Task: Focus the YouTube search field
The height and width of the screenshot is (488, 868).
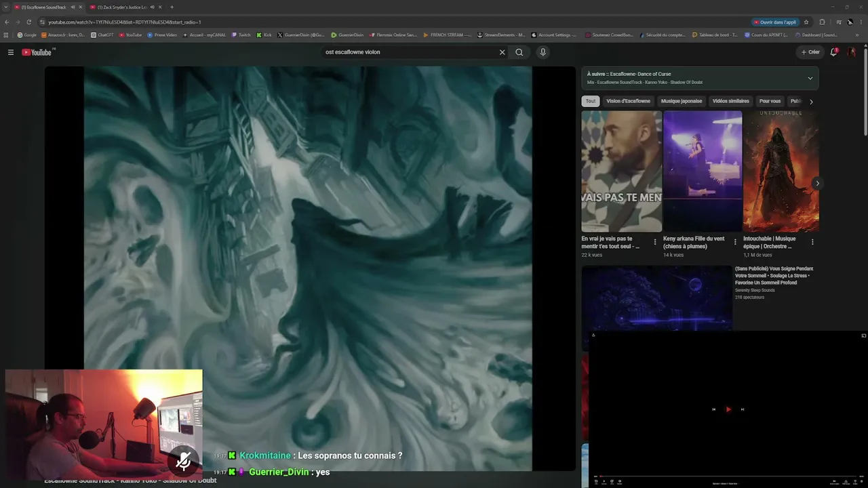Action: pyautogui.click(x=410, y=52)
